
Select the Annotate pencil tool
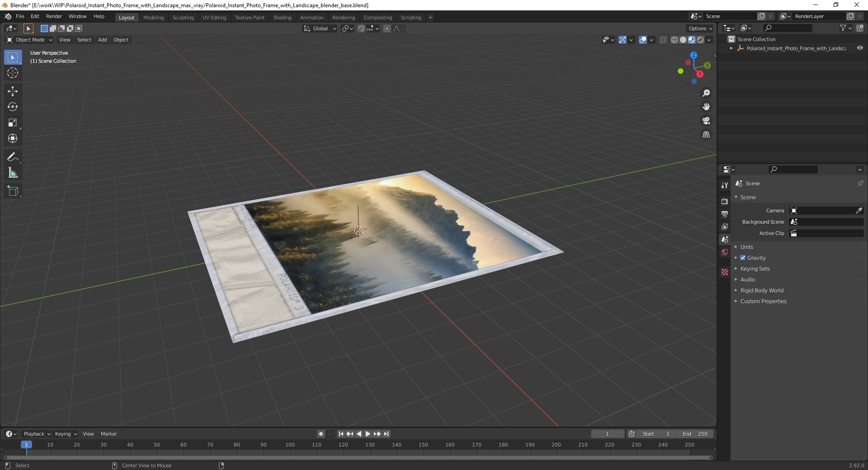click(x=13, y=157)
